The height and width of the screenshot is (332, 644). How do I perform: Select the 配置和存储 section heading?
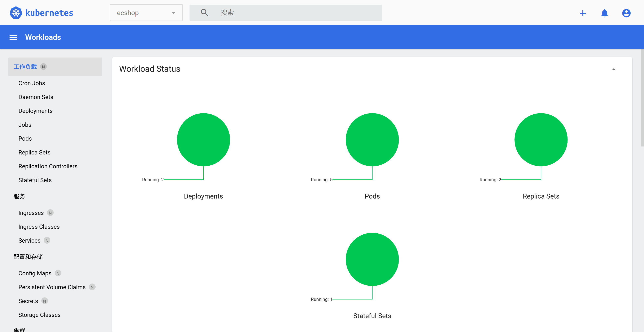pos(28,257)
